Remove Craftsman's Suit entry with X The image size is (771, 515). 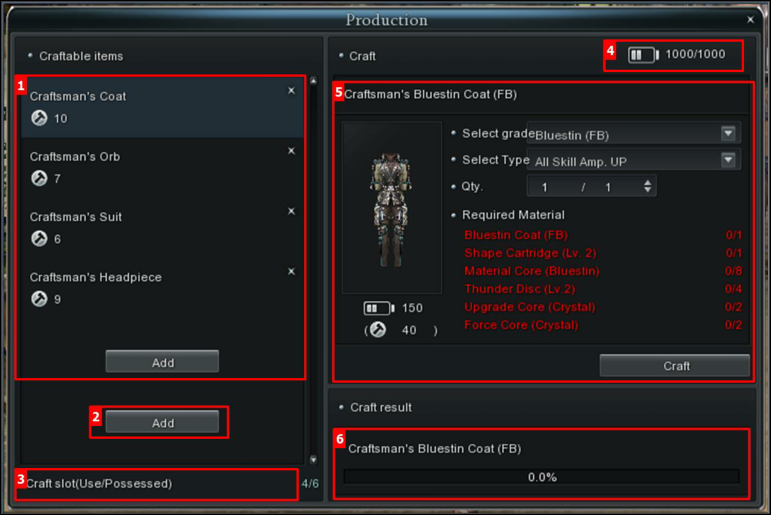[291, 211]
